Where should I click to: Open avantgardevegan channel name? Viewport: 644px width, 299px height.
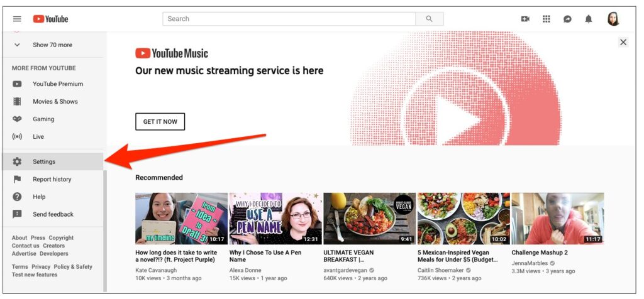[345, 270]
